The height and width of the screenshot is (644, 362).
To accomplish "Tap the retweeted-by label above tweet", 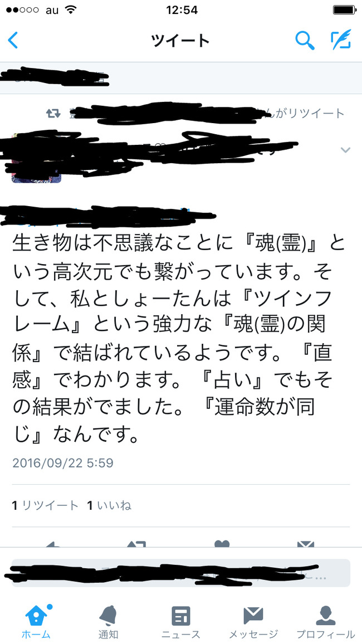I will point(195,113).
